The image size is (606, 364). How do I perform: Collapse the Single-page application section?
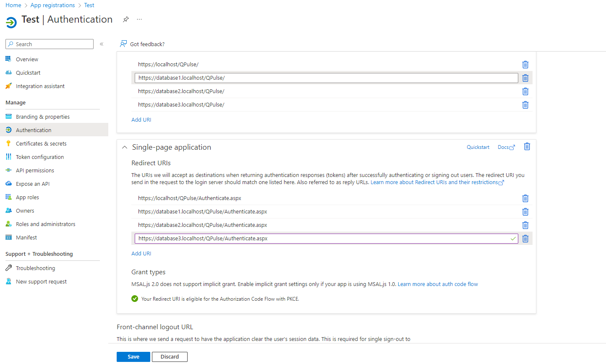coord(125,147)
